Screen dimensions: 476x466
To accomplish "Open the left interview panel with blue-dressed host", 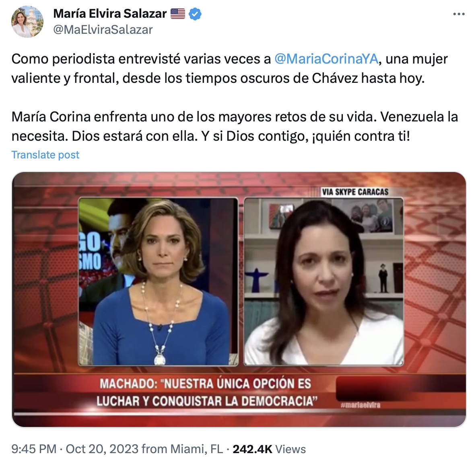I will point(158,281).
